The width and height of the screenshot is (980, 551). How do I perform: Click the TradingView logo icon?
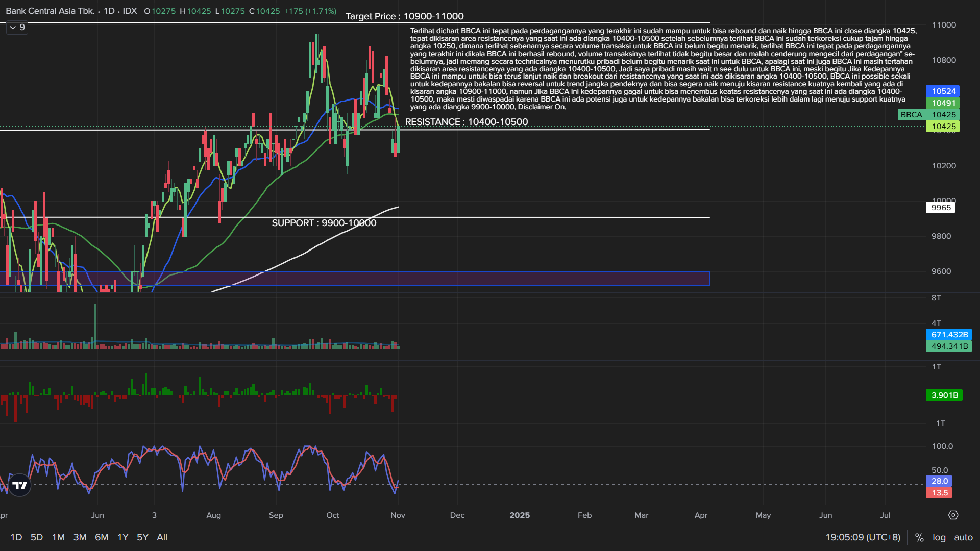[x=20, y=485]
